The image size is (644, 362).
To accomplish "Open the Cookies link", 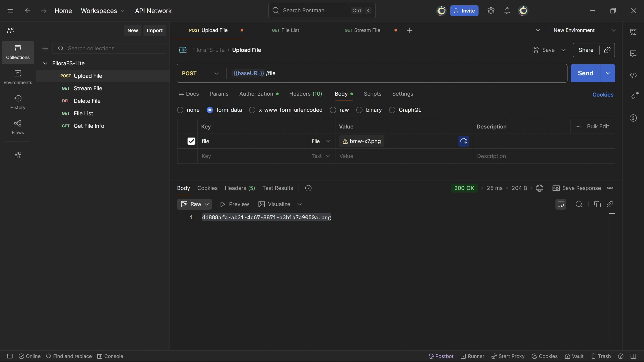I will pos(603,95).
